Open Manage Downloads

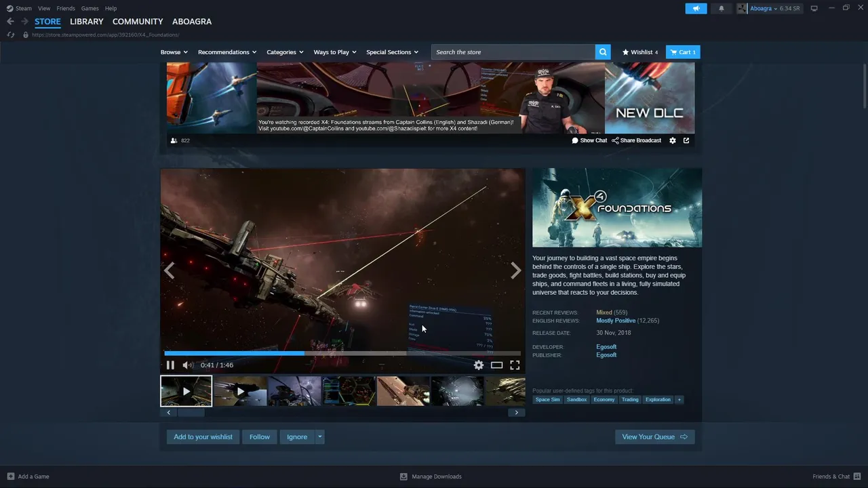pyautogui.click(x=431, y=476)
